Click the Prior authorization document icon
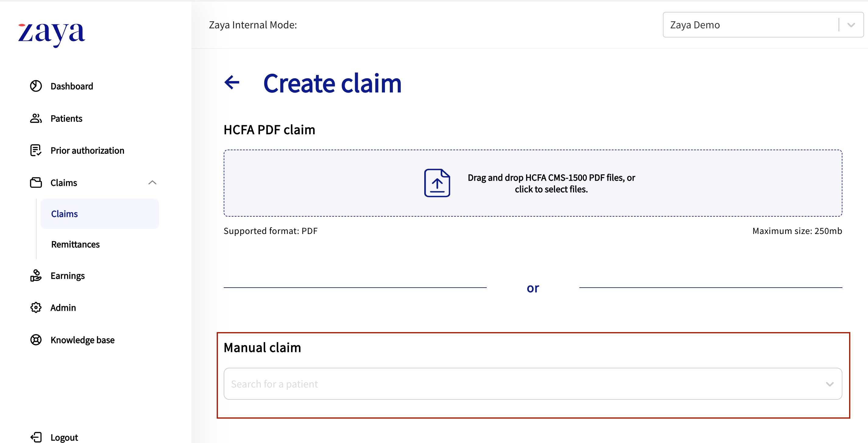The height and width of the screenshot is (443, 868). point(36,151)
